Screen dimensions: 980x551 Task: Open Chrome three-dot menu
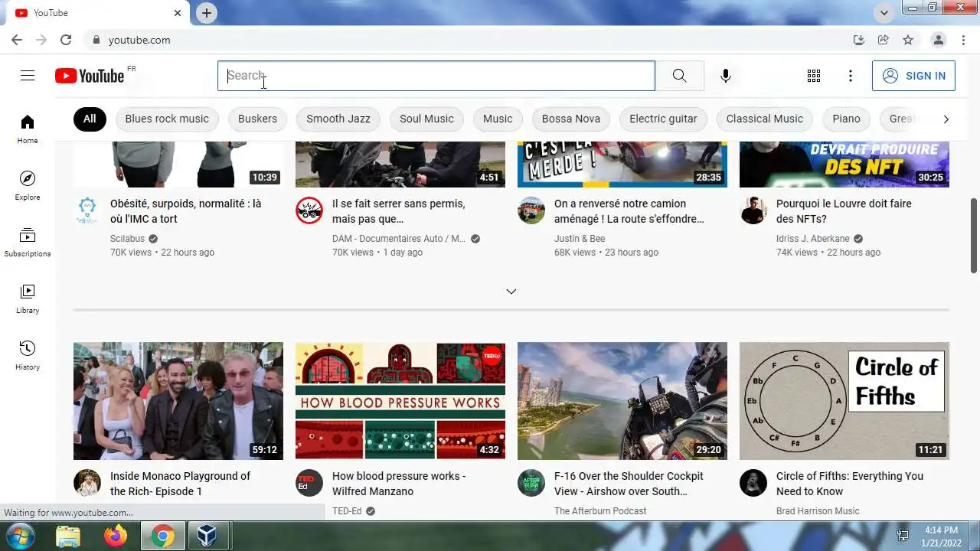pos(962,40)
